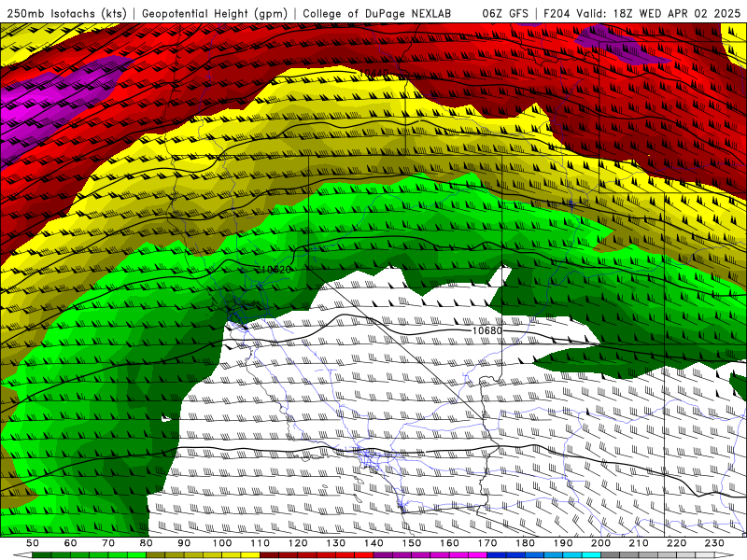Click the 80 value on the legend
The image size is (747, 560).
(147, 543)
